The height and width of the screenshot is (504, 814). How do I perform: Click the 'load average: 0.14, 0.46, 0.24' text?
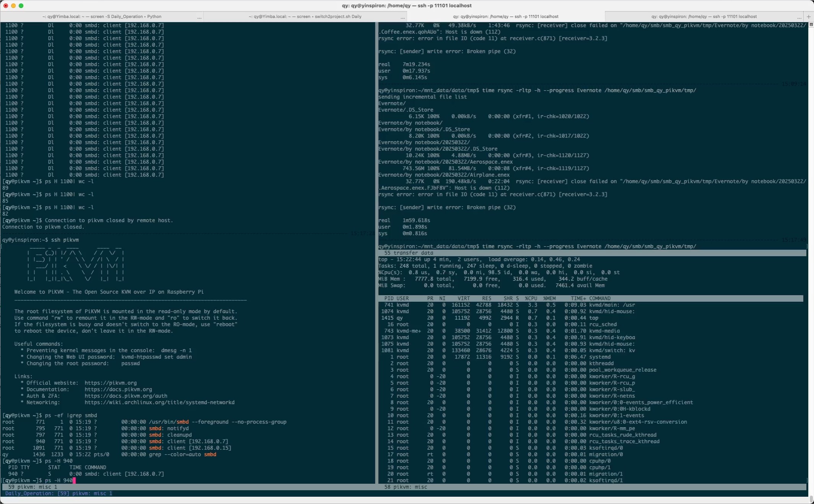click(534, 259)
